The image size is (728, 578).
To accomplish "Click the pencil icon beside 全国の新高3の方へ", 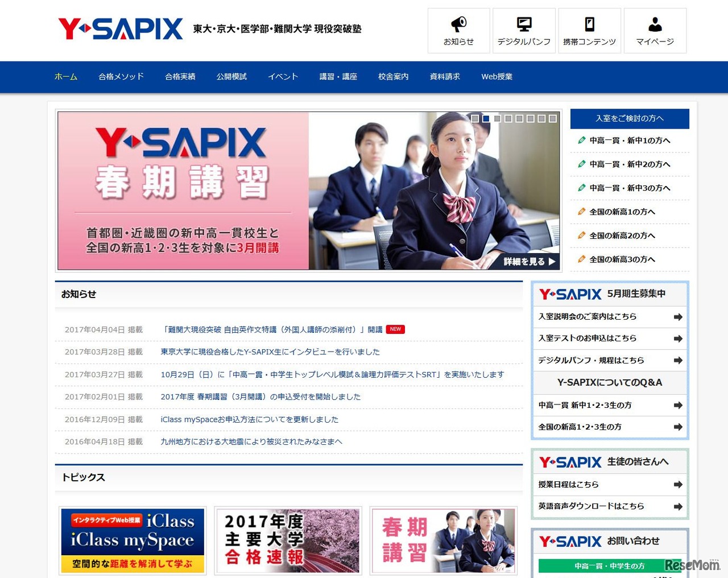I will point(581,259).
